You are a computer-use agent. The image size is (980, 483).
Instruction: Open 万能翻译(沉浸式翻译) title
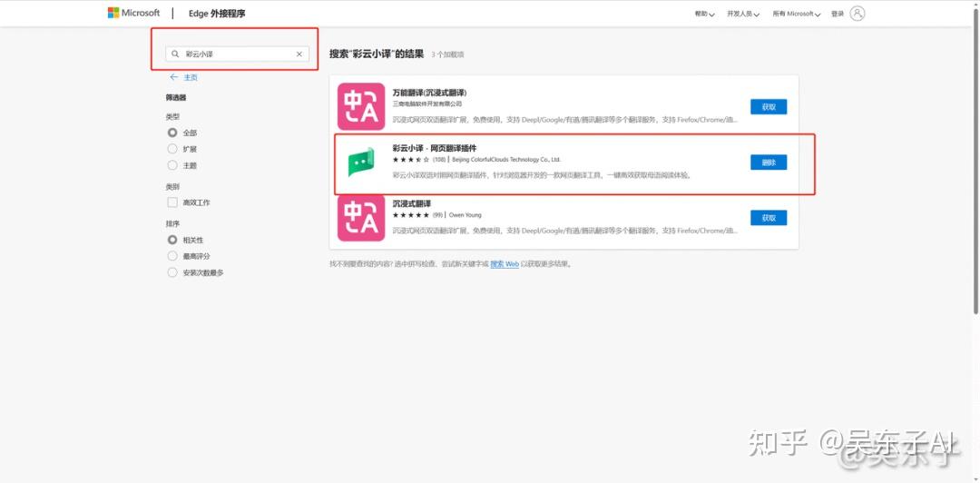[430, 93]
